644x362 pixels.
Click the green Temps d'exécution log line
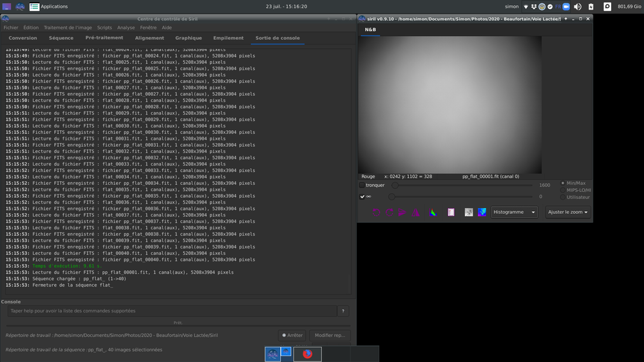click(67, 266)
